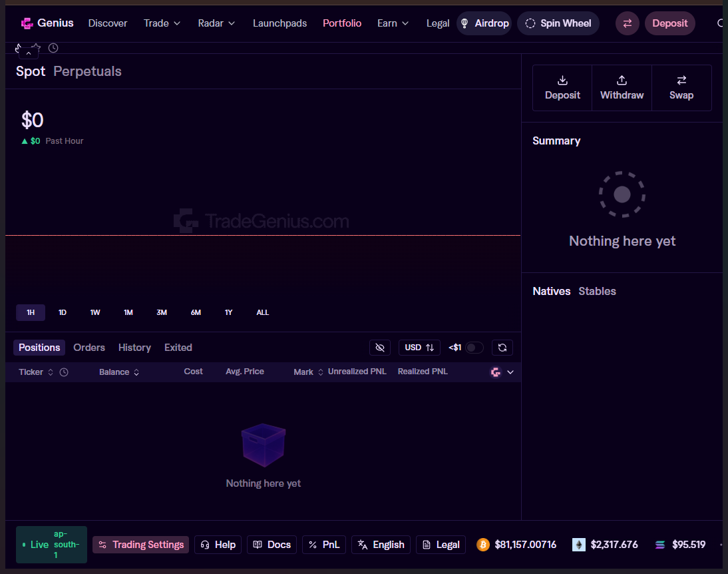Open recent history clock icon in top bar
The width and height of the screenshot is (728, 574).
coord(53,48)
